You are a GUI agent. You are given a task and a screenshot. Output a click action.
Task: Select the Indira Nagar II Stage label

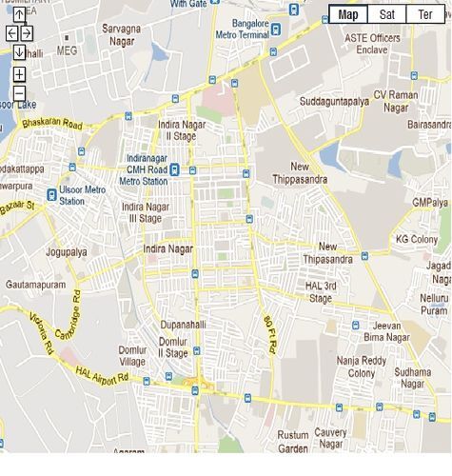tap(182, 130)
